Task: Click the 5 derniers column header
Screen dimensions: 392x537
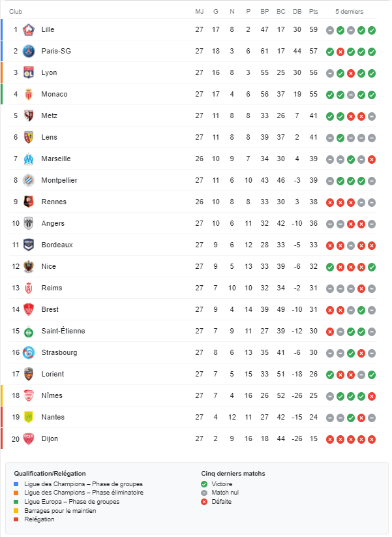Action: tap(349, 12)
